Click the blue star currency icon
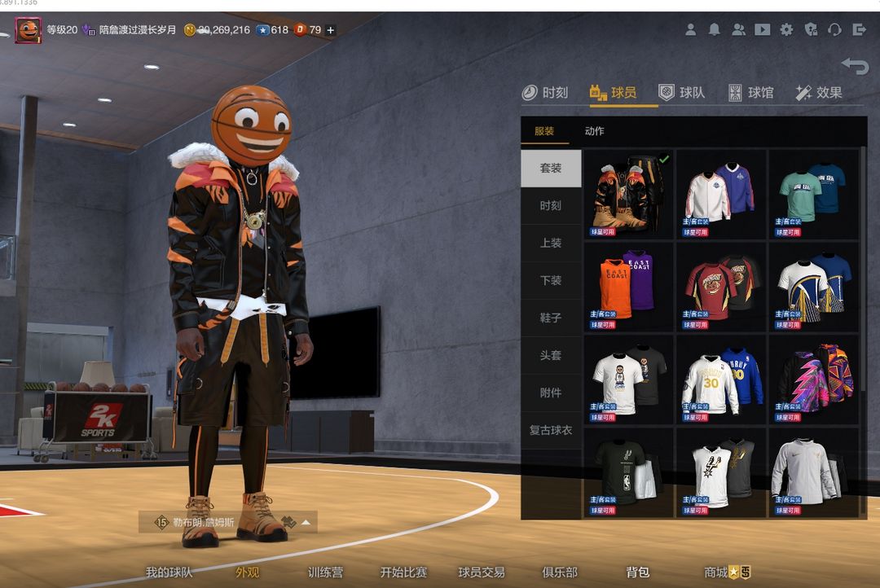The height and width of the screenshot is (588, 880). (262, 30)
